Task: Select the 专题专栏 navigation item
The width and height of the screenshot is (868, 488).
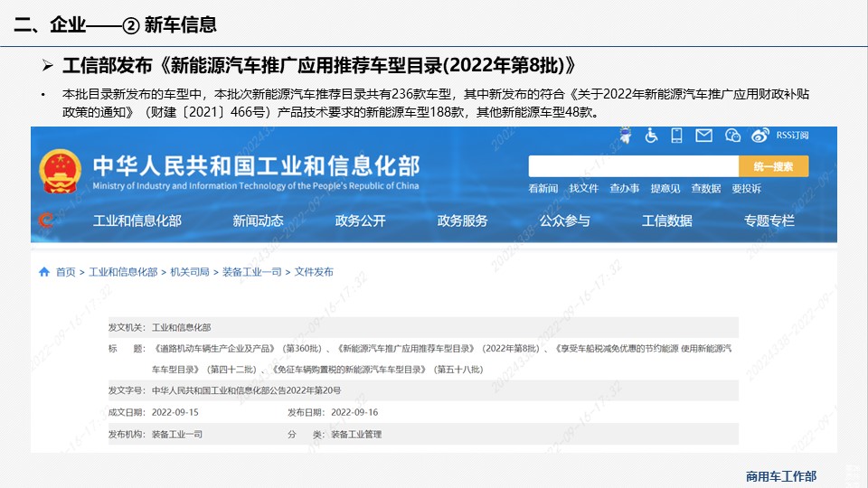Action: click(769, 221)
